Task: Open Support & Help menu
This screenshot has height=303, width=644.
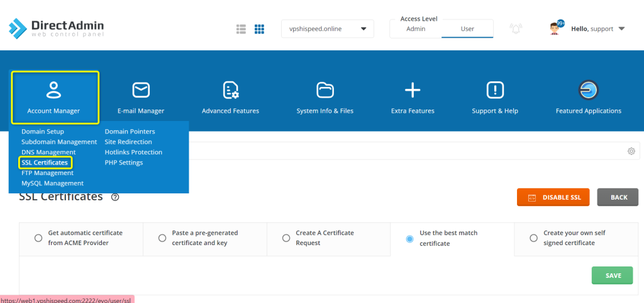Action: click(495, 98)
